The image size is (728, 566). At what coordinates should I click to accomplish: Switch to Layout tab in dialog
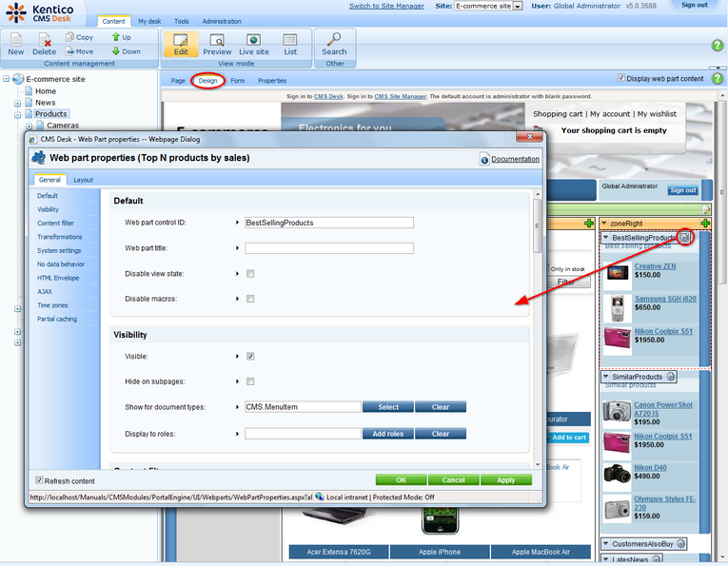tap(83, 180)
